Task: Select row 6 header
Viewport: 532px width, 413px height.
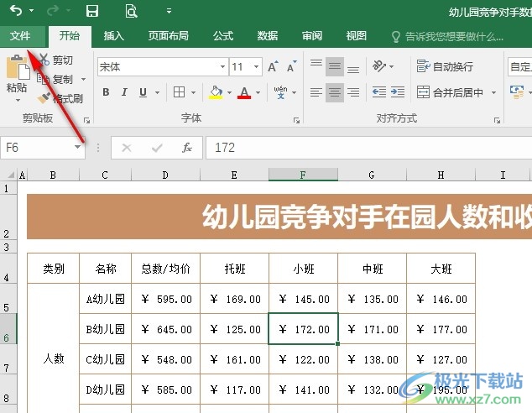Action: tap(8, 329)
